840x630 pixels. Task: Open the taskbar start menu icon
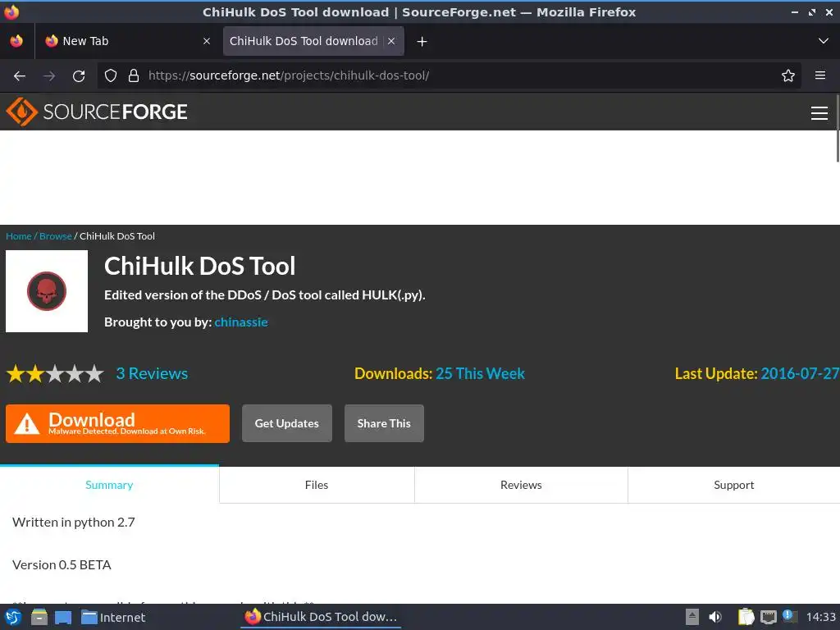(x=13, y=617)
